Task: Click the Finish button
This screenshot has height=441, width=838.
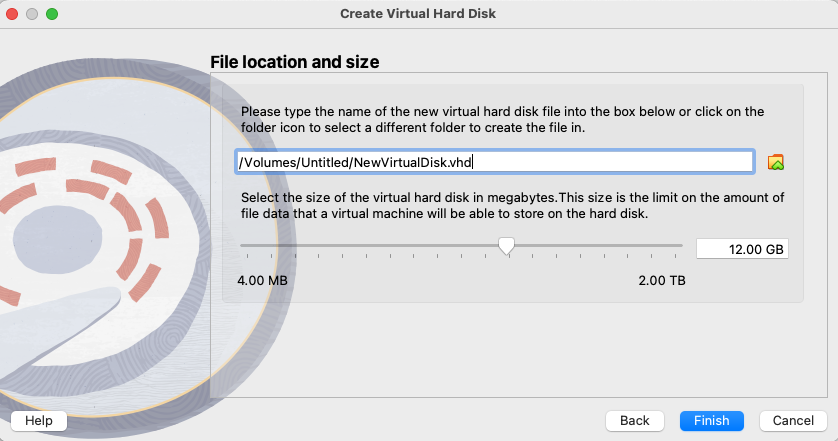Action: pos(711,421)
